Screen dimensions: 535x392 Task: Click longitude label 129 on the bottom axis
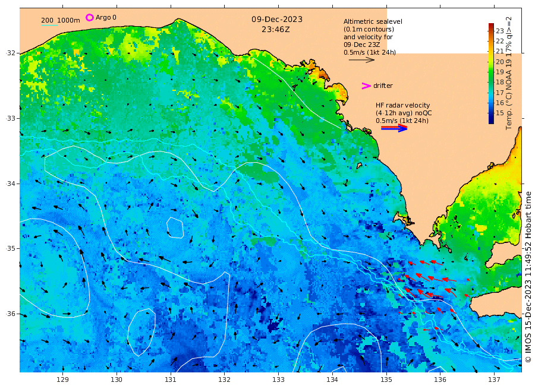(63, 380)
